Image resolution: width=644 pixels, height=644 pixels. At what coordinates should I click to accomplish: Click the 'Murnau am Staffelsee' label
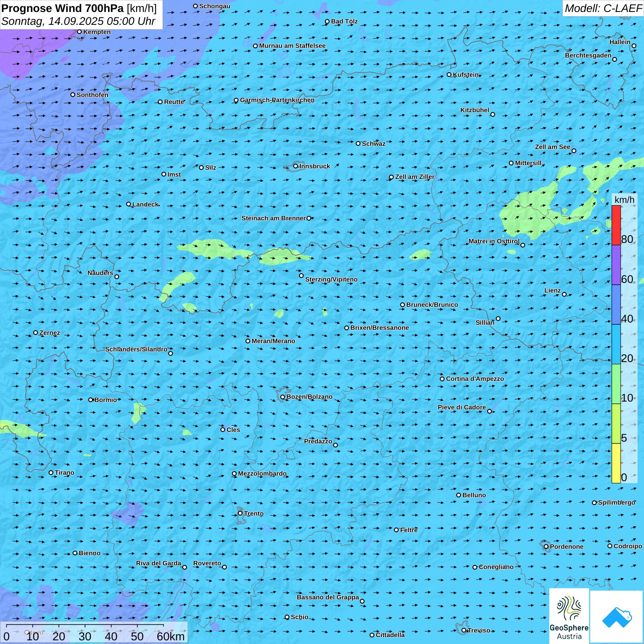pos(292,46)
